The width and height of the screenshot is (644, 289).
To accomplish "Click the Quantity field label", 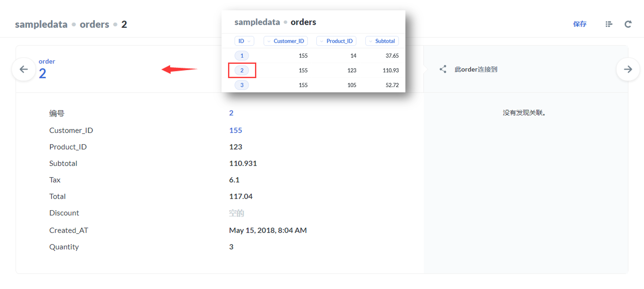I will click(x=64, y=247).
